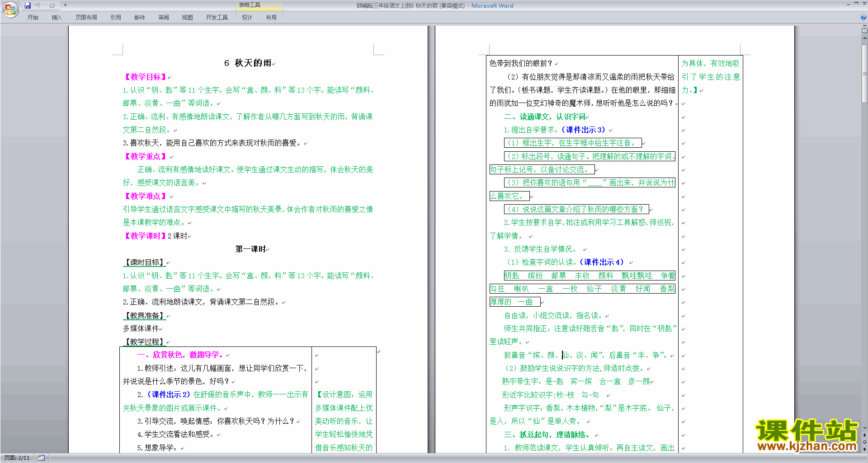Click the heading 三、抓总起句，理清脉络。
Image resolution: width=868 pixels, height=463 pixels.
coord(547,435)
